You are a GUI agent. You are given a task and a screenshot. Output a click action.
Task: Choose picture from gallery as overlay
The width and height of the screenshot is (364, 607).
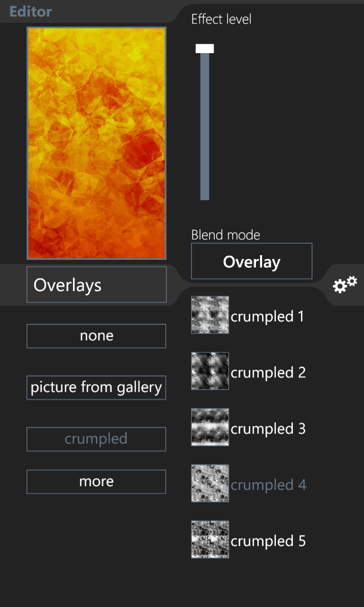(96, 387)
